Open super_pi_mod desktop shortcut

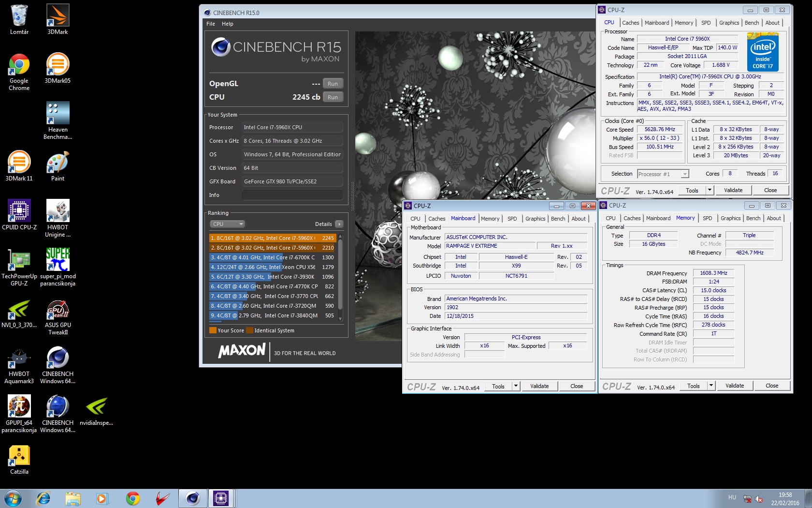(x=58, y=267)
